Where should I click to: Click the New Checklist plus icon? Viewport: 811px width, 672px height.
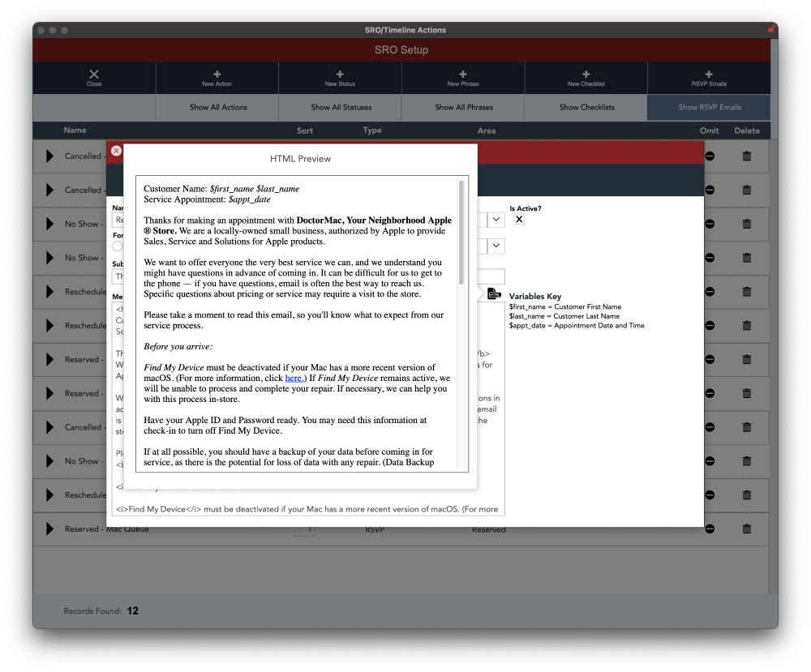point(586,75)
